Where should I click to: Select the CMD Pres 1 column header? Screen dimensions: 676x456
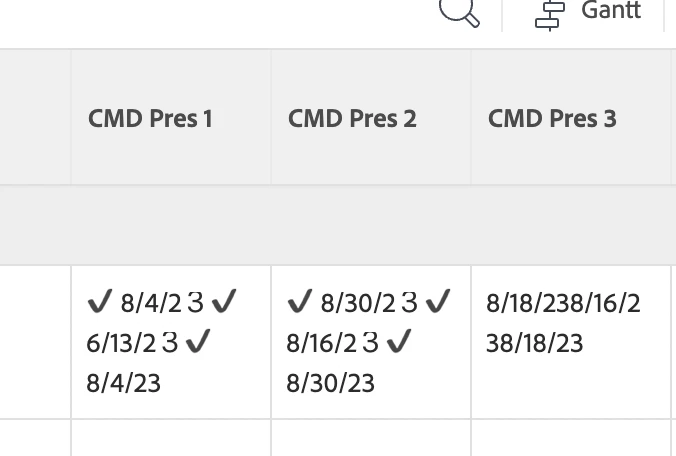[171, 118]
